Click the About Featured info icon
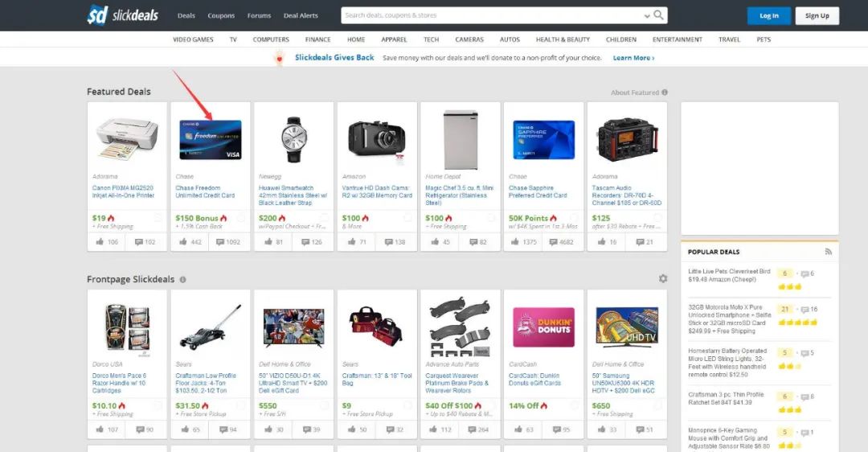The image size is (868, 452). point(665,92)
